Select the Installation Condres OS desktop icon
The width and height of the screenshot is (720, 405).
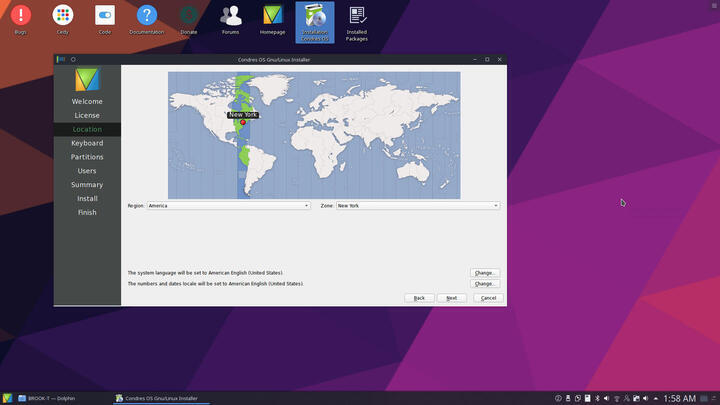315,22
